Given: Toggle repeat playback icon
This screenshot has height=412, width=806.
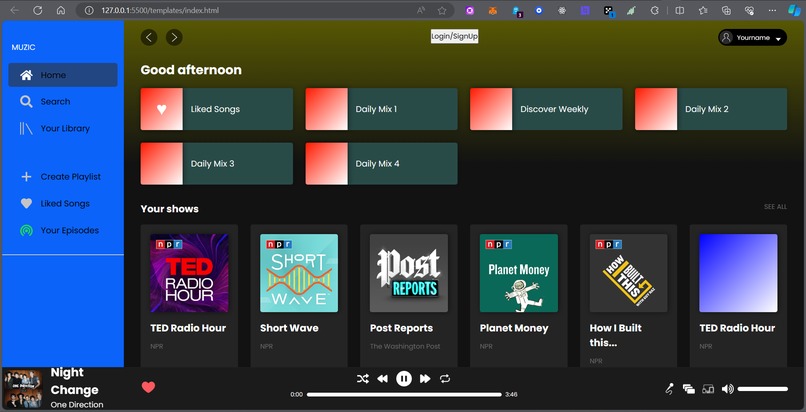Looking at the screenshot, I should 445,379.
